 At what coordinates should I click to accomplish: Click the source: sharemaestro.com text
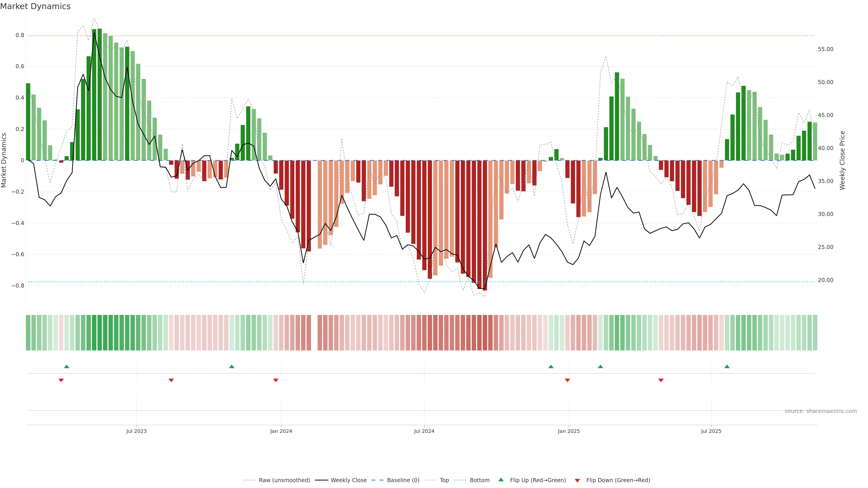(821, 411)
